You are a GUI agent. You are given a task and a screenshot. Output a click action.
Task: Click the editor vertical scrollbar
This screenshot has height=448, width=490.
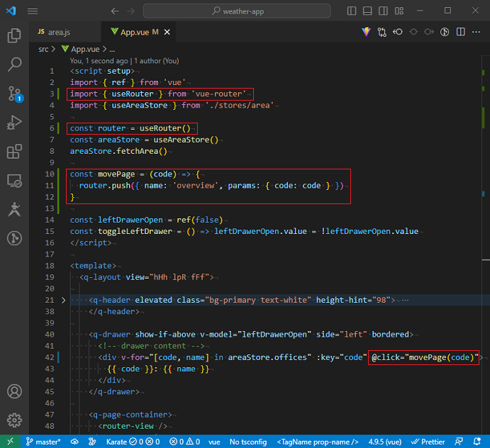coord(486,245)
